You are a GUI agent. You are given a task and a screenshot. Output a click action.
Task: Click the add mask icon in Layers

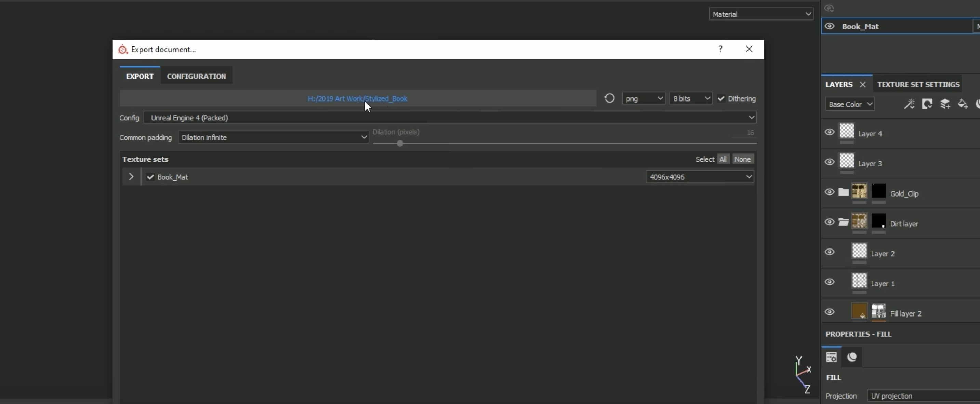click(927, 104)
